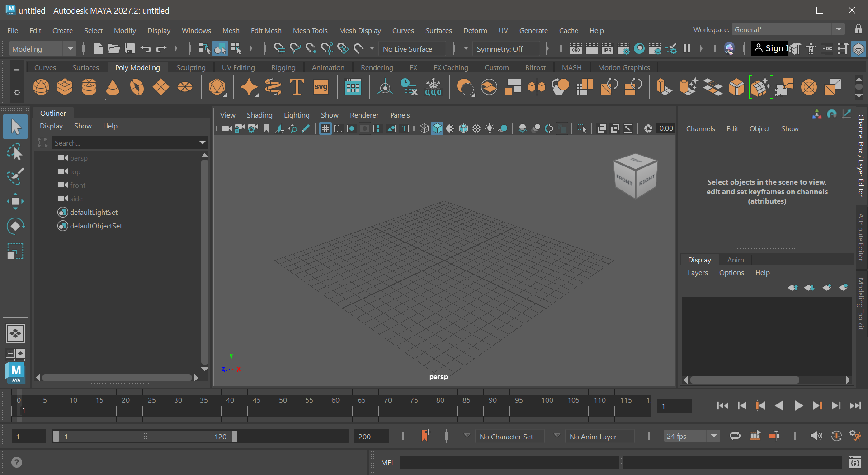
Task: Click the Play forwards button
Action: pyautogui.click(x=798, y=406)
